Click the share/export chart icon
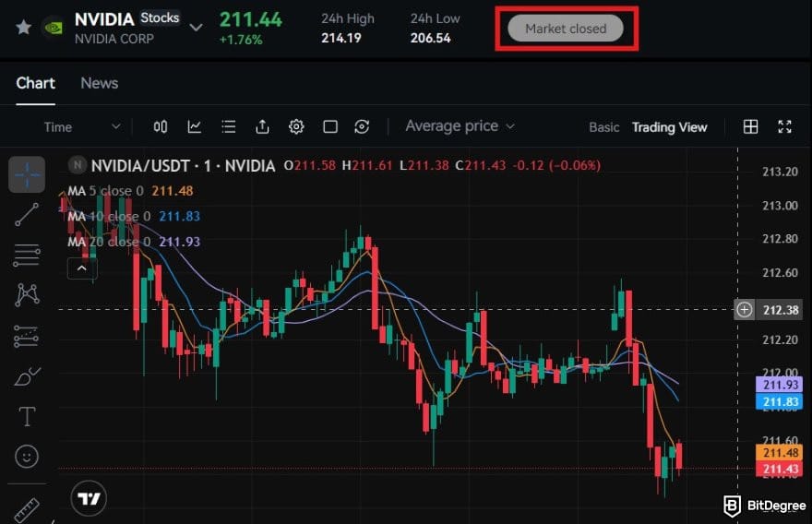Screen dimensions: 812x524 pos(263,126)
